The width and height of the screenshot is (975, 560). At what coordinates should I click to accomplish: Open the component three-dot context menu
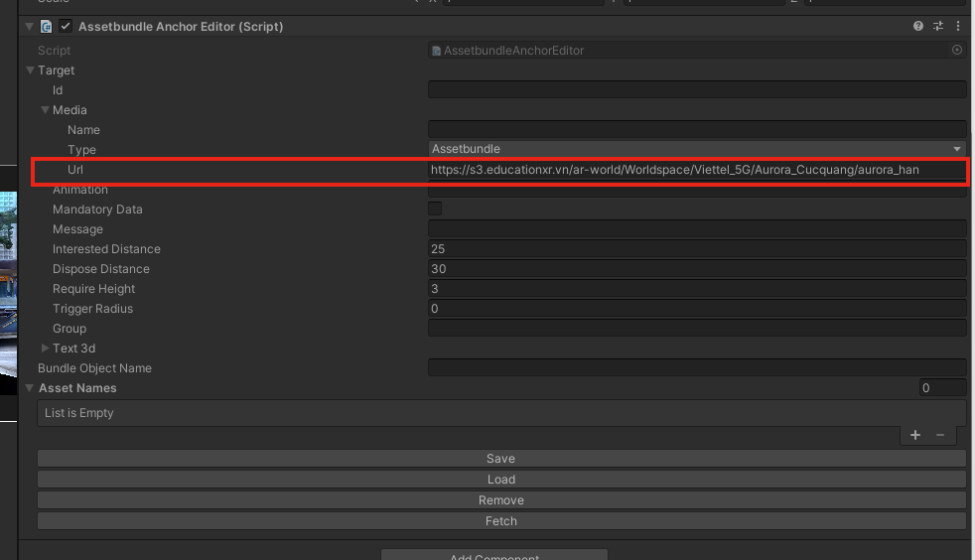(958, 27)
